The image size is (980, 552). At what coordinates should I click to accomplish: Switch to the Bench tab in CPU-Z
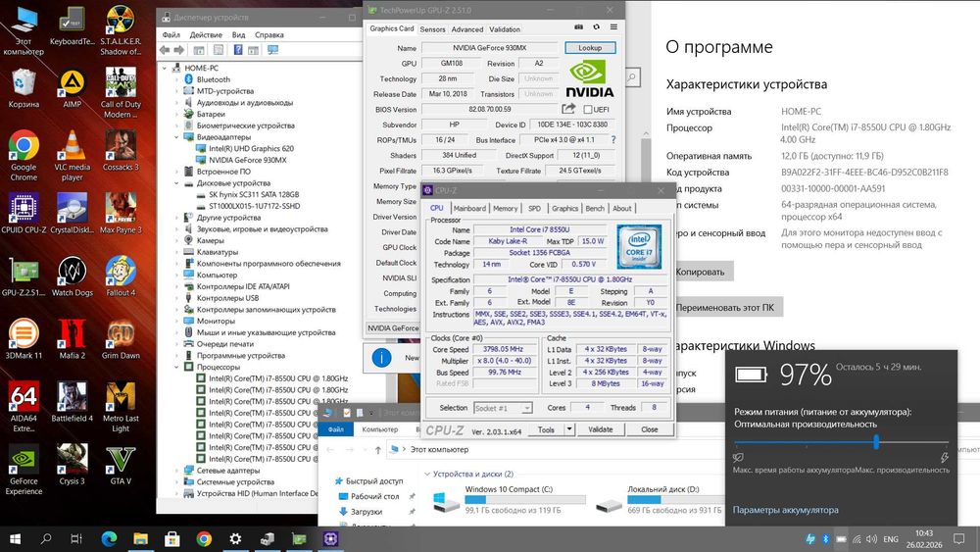click(595, 208)
